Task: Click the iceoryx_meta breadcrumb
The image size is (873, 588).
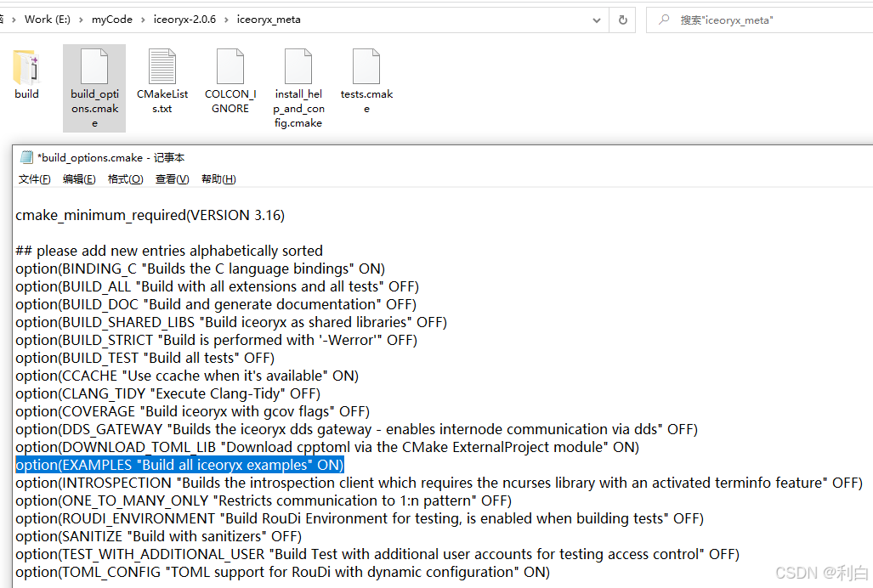Action: [269, 20]
